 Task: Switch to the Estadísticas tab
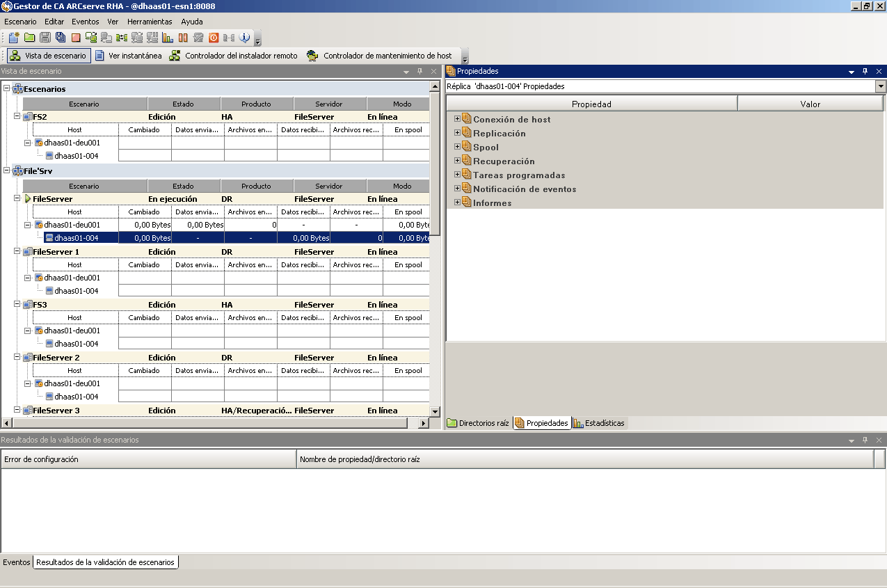coord(599,423)
